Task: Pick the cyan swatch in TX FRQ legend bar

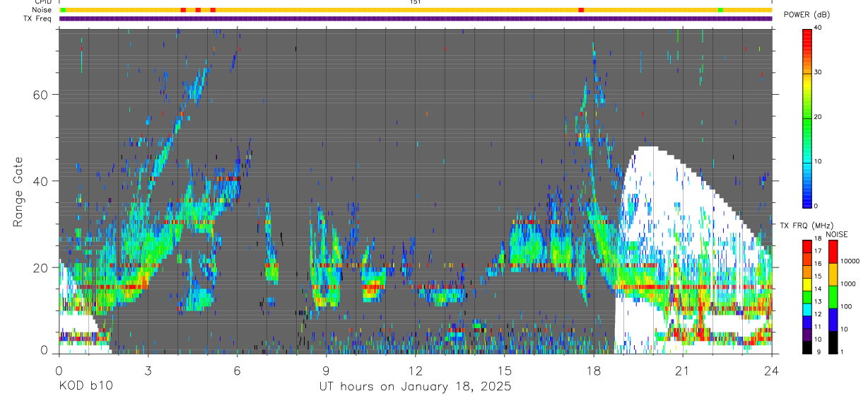Action: point(807,310)
